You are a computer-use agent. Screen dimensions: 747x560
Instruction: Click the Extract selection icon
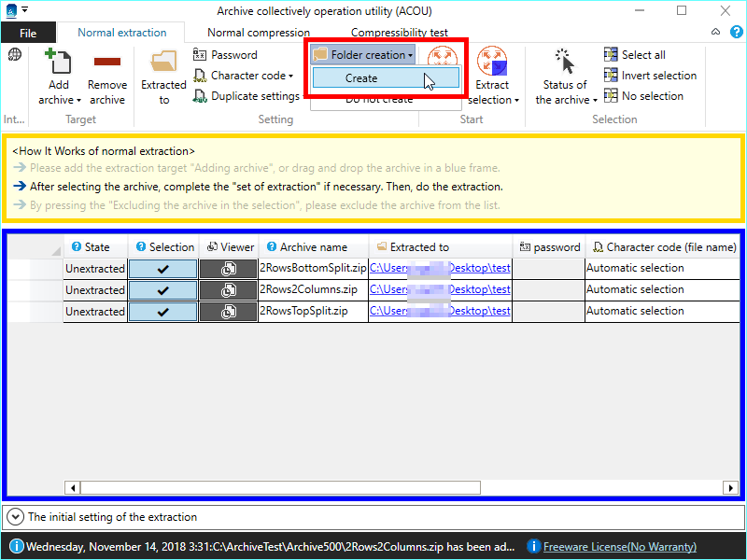(x=492, y=63)
